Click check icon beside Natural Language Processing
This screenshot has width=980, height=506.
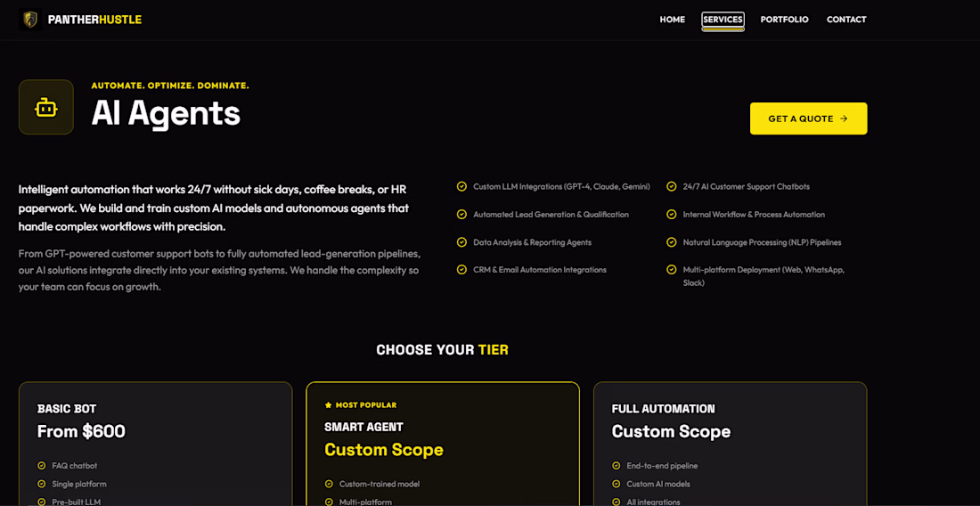671,241
